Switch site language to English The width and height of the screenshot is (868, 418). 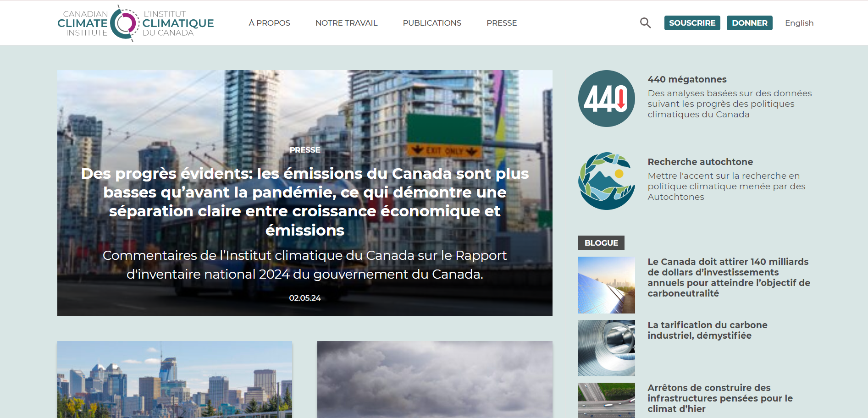(x=799, y=23)
